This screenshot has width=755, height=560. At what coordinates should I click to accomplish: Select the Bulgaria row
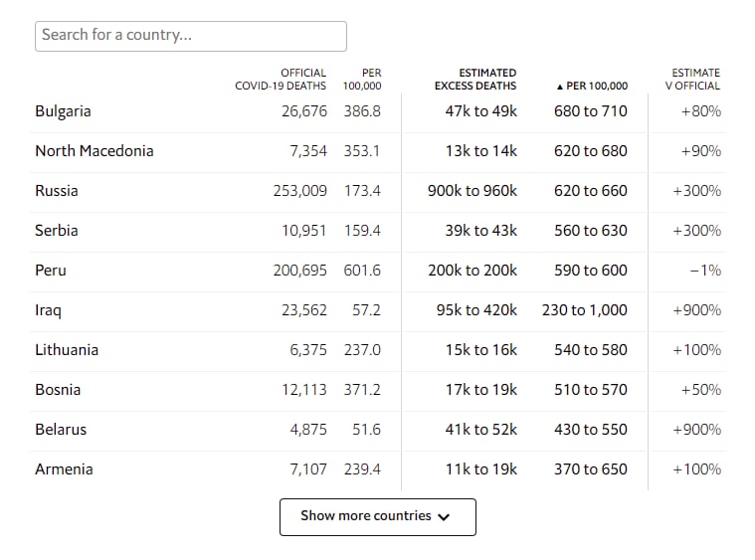coord(378,111)
